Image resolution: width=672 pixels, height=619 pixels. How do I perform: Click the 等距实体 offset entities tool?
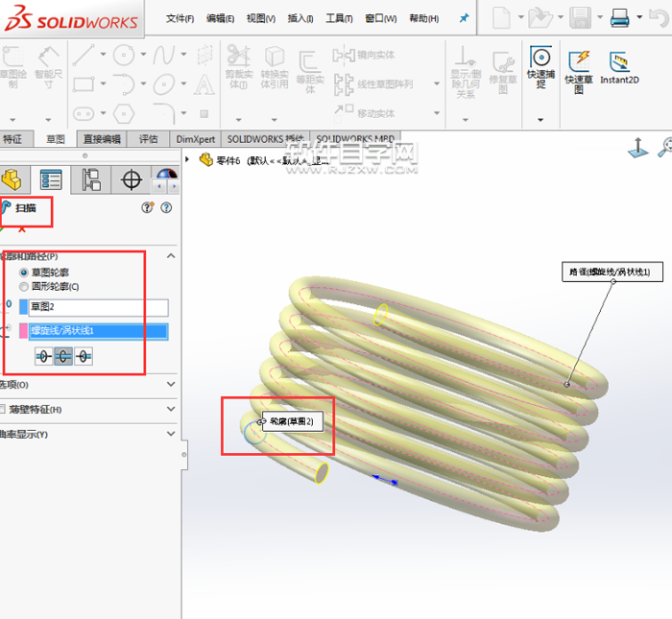tap(310, 72)
